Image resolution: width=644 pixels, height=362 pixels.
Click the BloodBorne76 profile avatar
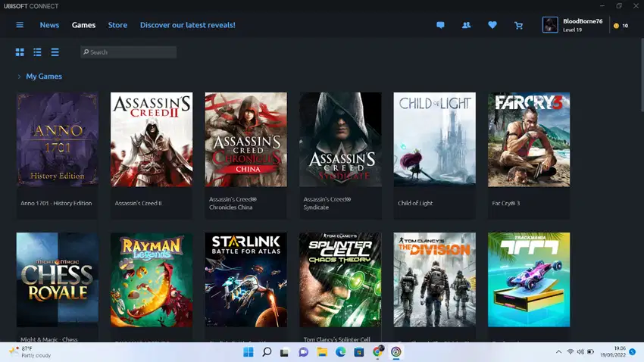550,25
